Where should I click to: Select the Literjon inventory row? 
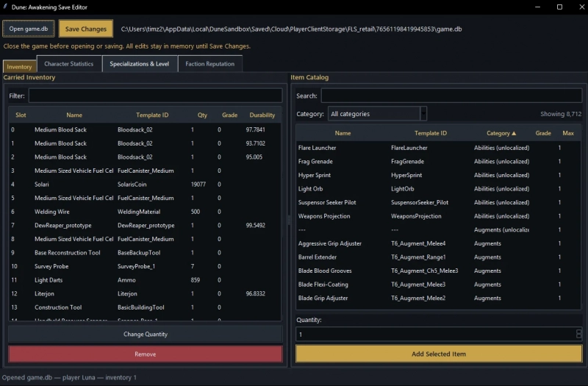point(145,293)
